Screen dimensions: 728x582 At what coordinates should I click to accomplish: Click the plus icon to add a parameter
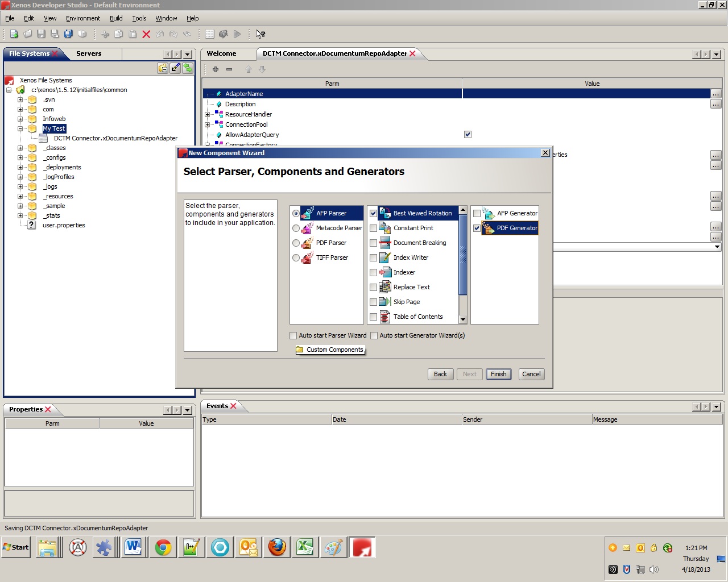pos(215,69)
